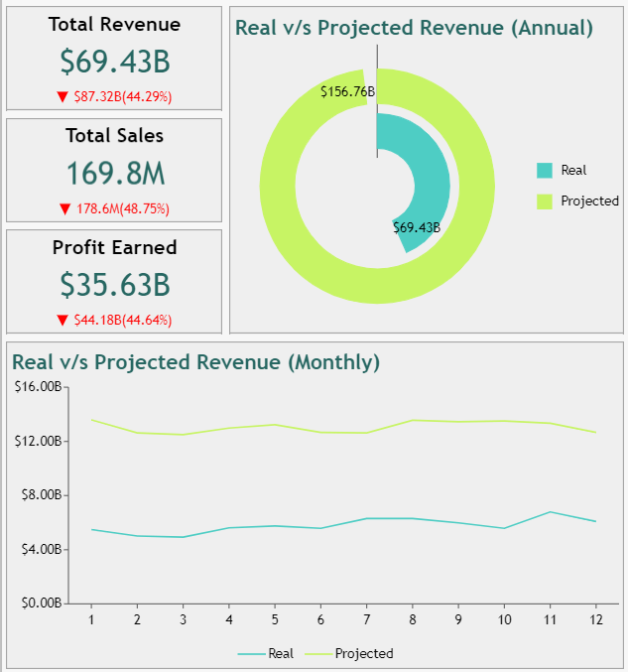Image resolution: width=628 pixels, height=672 pixels.
Task: Click the red down arrow under Total Revenue
Action: 63,97
